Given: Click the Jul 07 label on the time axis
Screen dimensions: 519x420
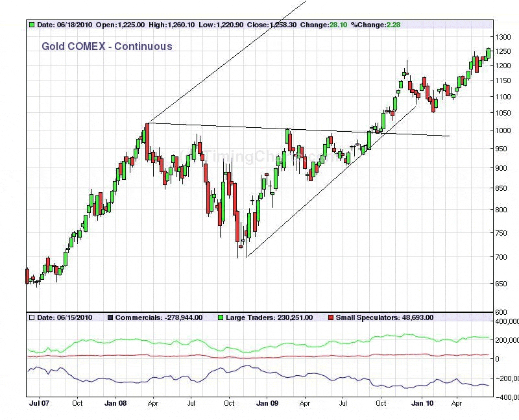Looking at the screenshot, I should point(40,403).
